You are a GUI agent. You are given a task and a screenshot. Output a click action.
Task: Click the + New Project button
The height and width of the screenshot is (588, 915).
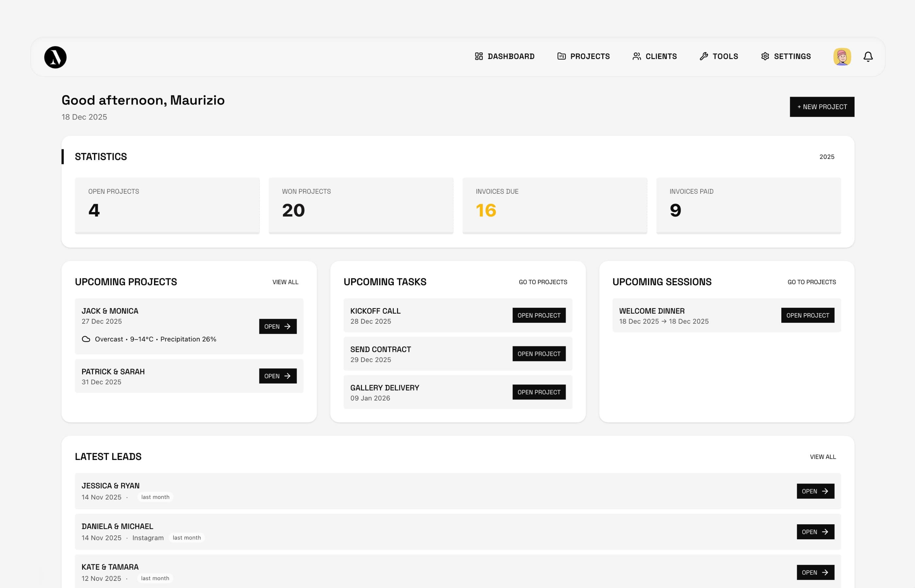click(822, 107)
